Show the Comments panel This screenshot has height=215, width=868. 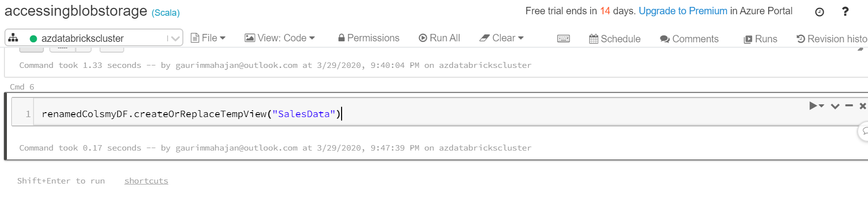(689, 39)
